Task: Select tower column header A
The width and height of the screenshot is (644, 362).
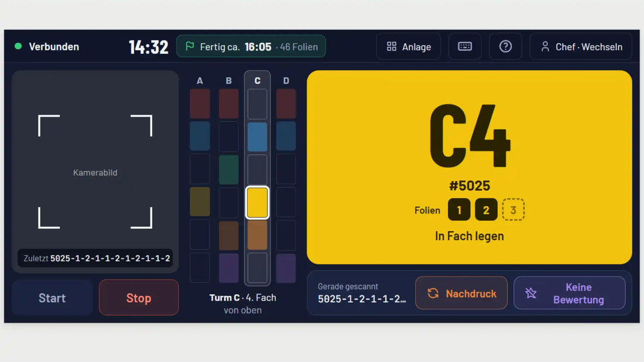Action: click(x=200, y=81)
